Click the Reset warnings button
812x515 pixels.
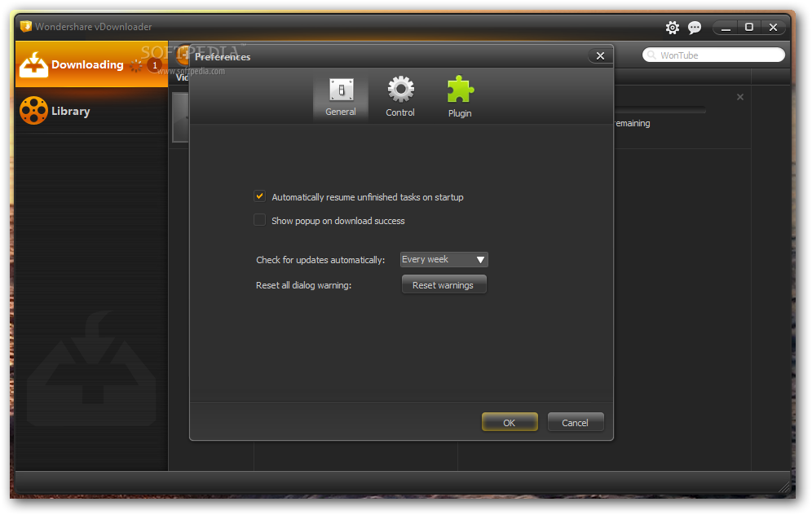(x=444, y=284)
